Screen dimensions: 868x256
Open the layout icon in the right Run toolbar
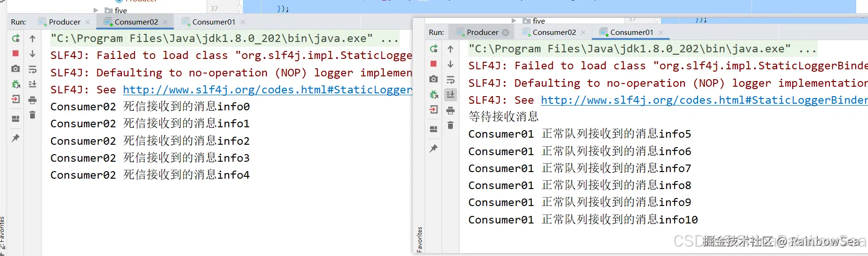coord(434,129)
